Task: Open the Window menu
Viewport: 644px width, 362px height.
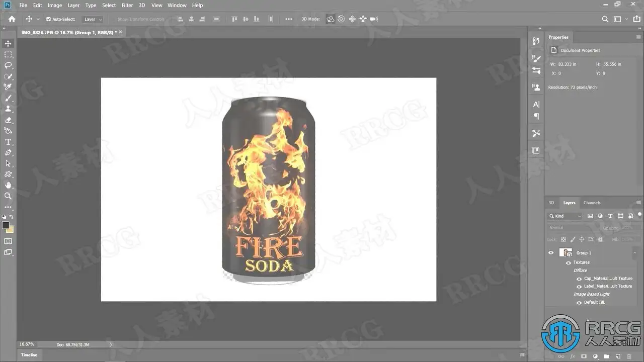Action: pyautogui.click(x=177, y=5)
